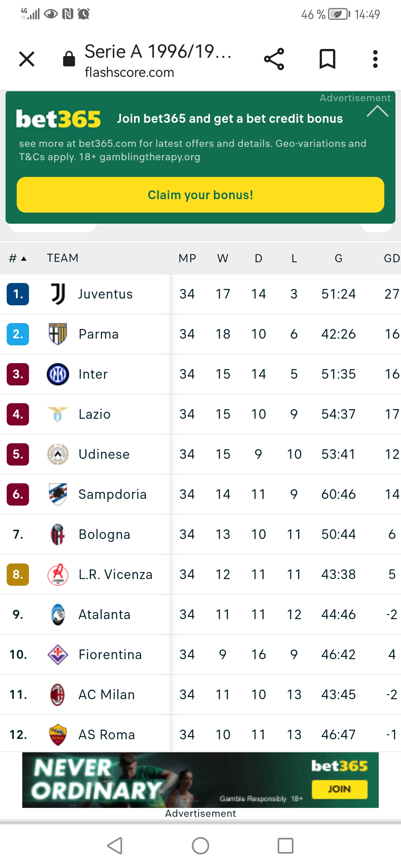
Task: Click the Fiorentina club logo
Action: coord(58,654)
